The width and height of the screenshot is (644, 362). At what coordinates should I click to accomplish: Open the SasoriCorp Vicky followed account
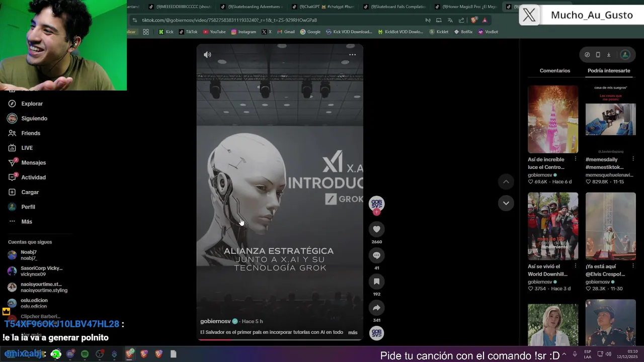click(x=35, y=271)
